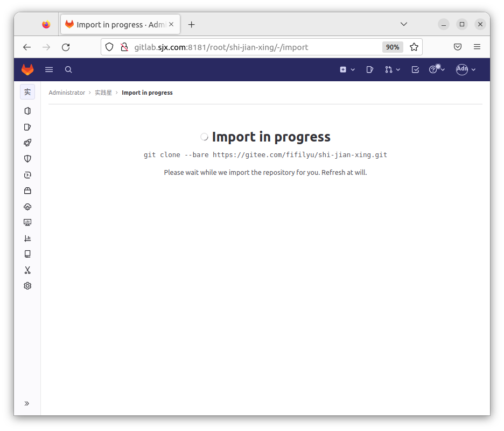Open GitLab home via the fox logo
504x431 pixels.
tap(27, 69)
